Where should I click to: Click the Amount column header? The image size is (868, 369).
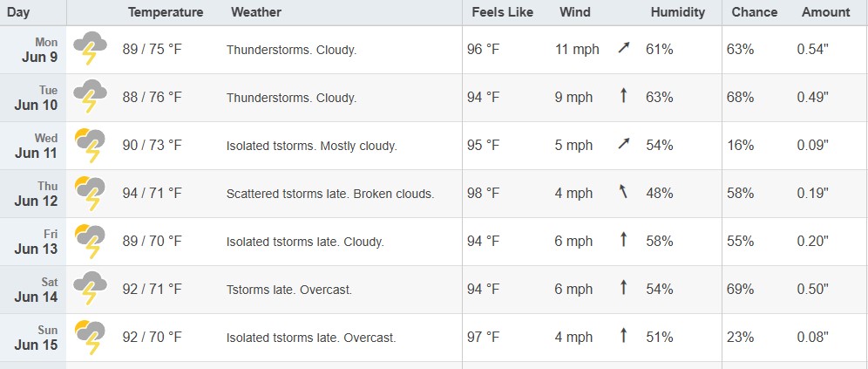click(x=825, y=12)
